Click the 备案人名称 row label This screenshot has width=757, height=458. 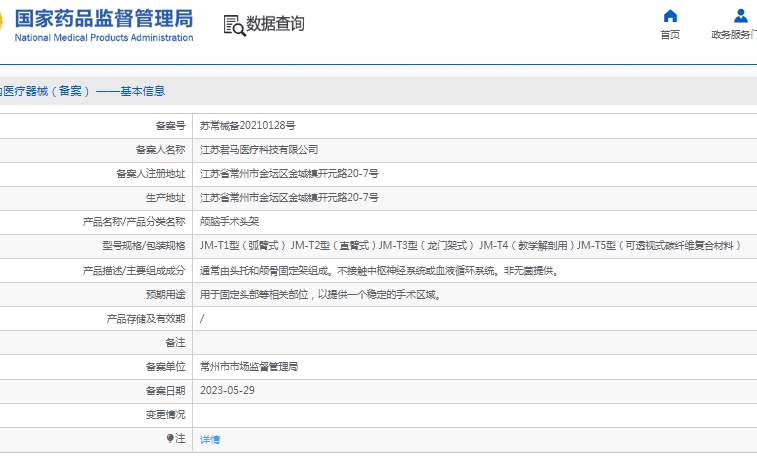point(160,150)
